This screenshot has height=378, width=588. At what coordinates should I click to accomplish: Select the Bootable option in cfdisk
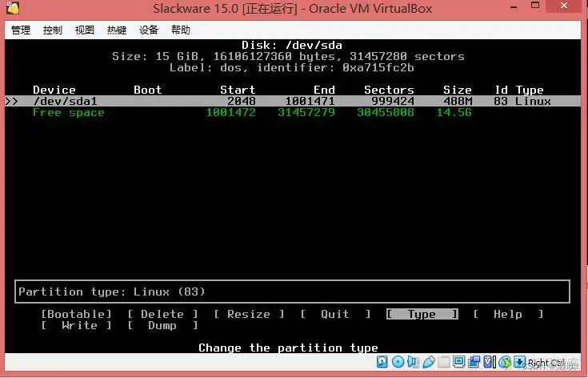[77, 314]
